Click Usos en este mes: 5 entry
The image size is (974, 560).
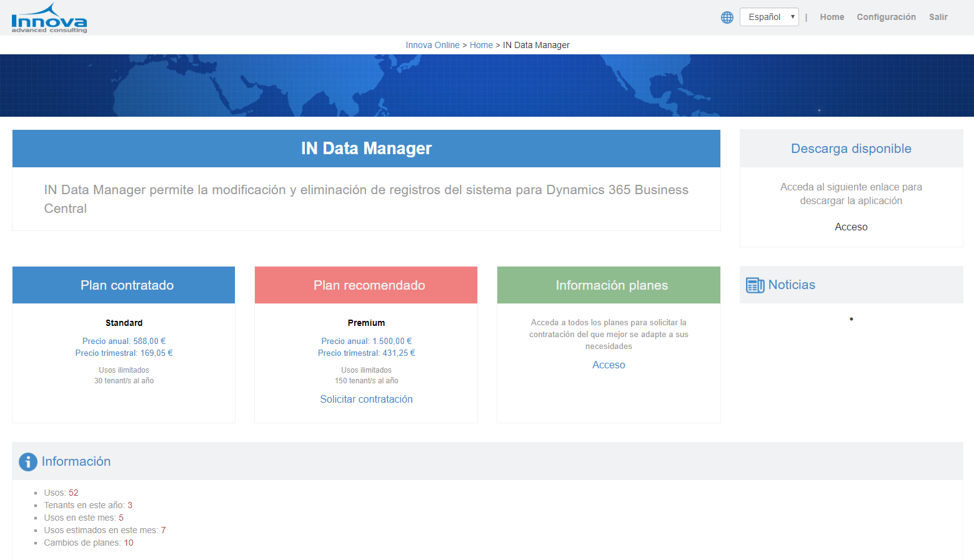click(84, 518)
